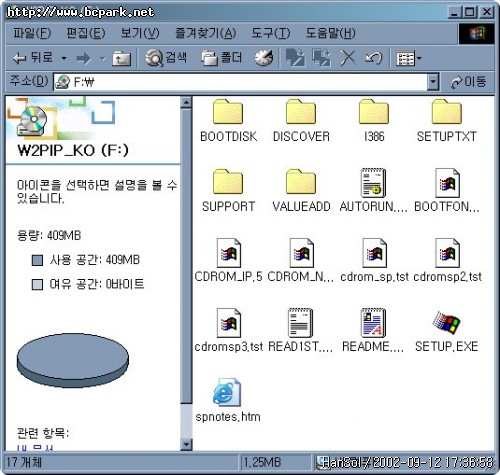Click the Forward arrow toolbar button
Viewport: 500px width, 475px height.
pos(84,59)
